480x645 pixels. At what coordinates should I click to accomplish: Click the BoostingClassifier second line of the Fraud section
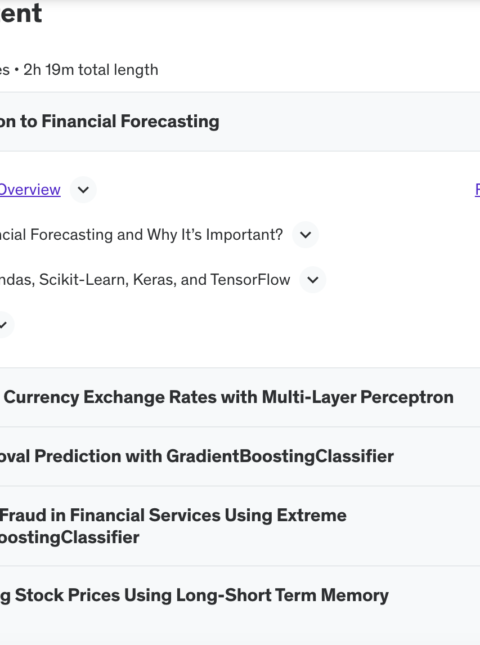pyautogui.click(x=69, y=537)
